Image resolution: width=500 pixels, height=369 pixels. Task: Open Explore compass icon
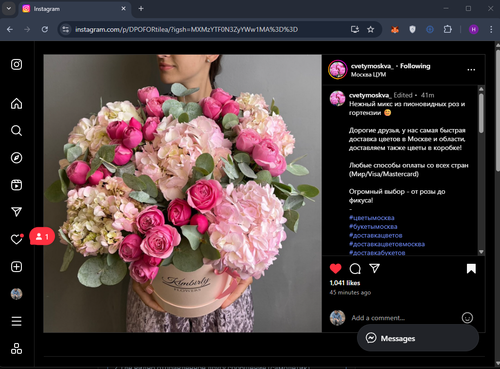16,158
